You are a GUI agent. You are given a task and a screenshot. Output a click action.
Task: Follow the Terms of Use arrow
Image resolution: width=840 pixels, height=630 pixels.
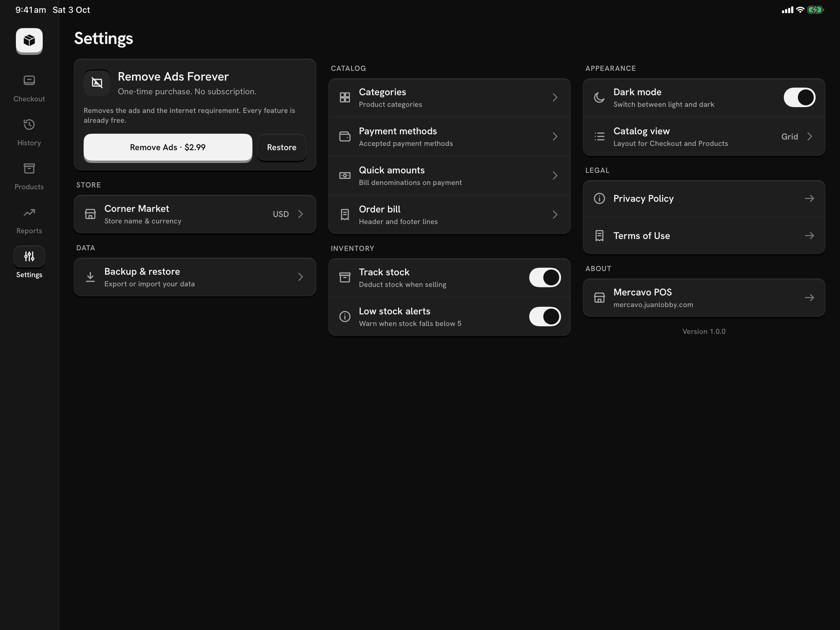(x=809, y=236)
